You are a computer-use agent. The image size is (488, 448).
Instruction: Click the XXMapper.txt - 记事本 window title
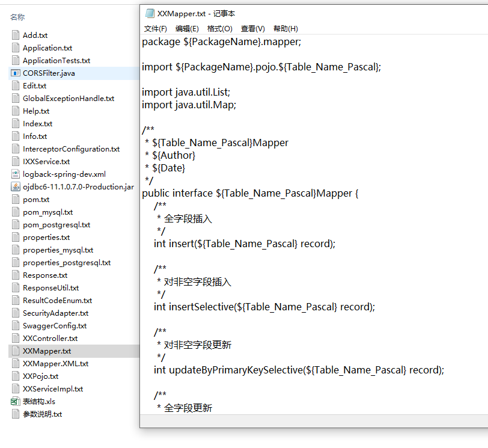[196, 14]
